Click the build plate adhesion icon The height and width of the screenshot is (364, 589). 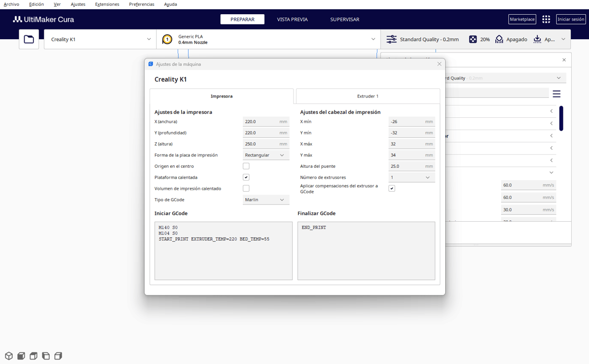tap(537, 39)
